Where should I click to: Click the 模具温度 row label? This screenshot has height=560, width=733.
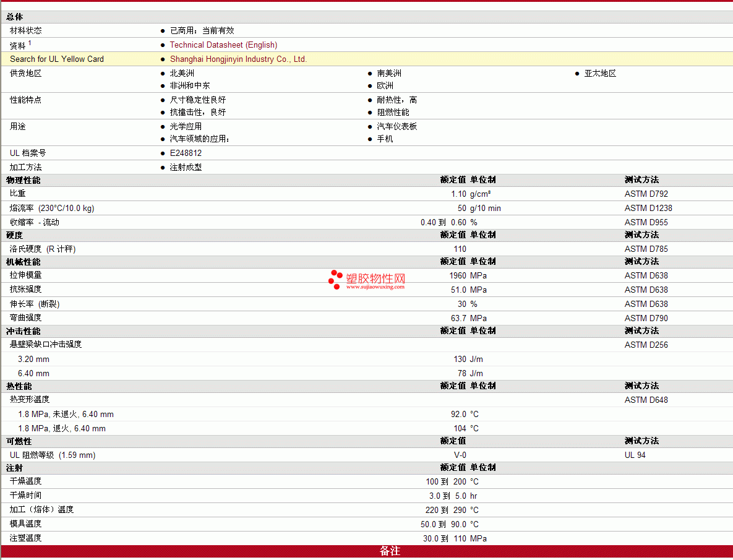26,524
